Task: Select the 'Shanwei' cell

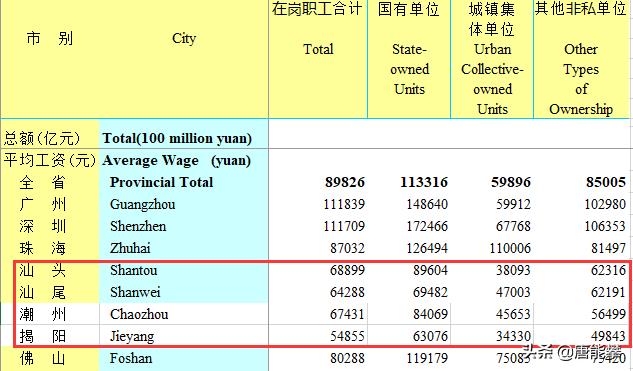Action: pos(135,292)
